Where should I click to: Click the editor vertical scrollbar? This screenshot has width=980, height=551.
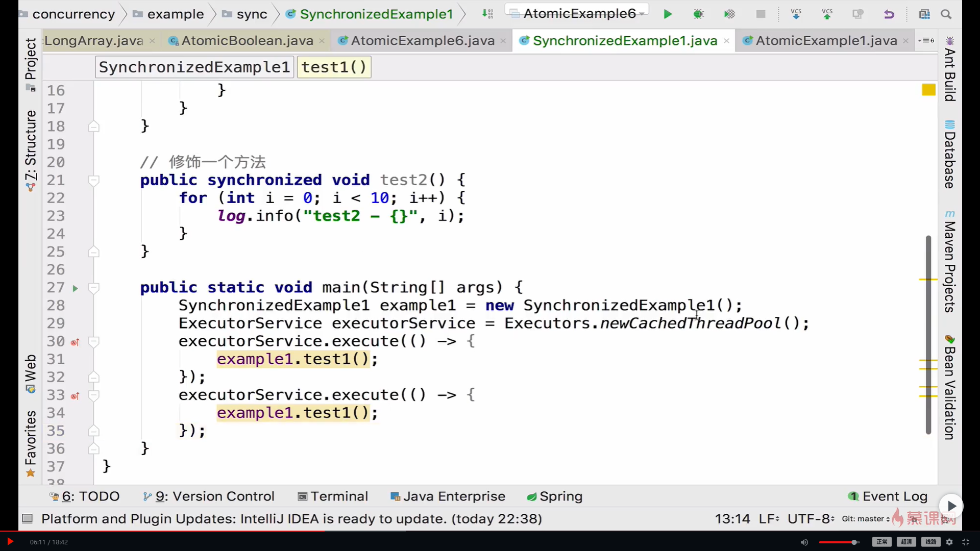[x=928, y=335]
